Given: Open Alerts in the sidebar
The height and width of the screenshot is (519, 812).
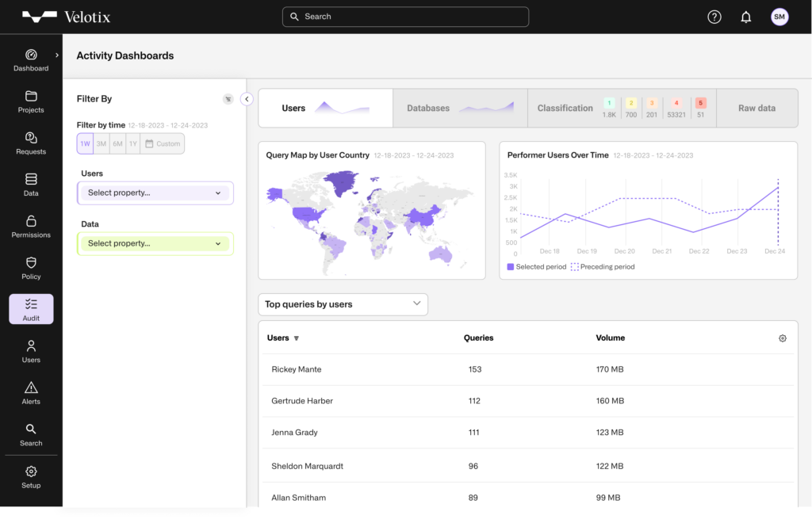Looking at the screenshot, I should pos(31,393).
